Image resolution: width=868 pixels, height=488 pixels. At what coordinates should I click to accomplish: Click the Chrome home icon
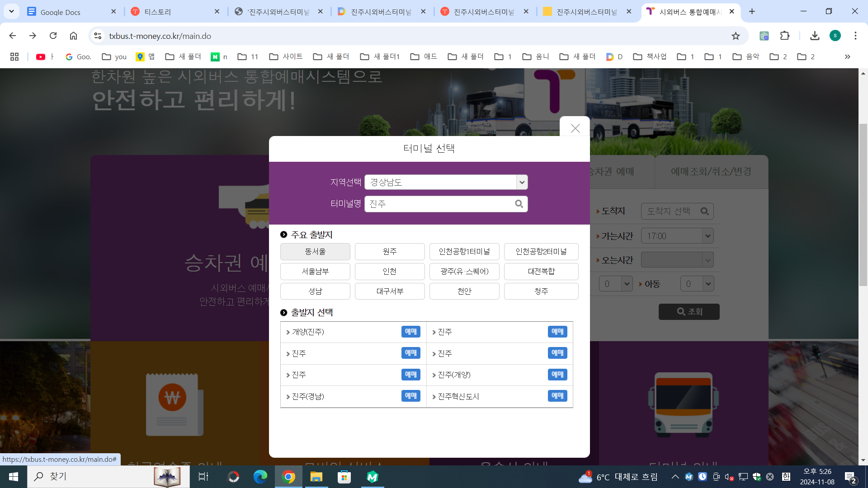pos(73,36)
